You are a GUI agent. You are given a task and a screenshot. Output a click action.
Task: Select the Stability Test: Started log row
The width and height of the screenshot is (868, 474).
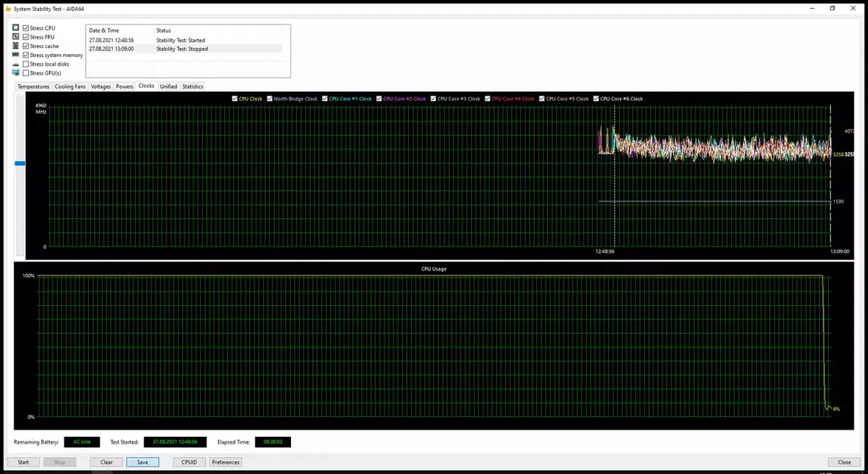(184, 40)
